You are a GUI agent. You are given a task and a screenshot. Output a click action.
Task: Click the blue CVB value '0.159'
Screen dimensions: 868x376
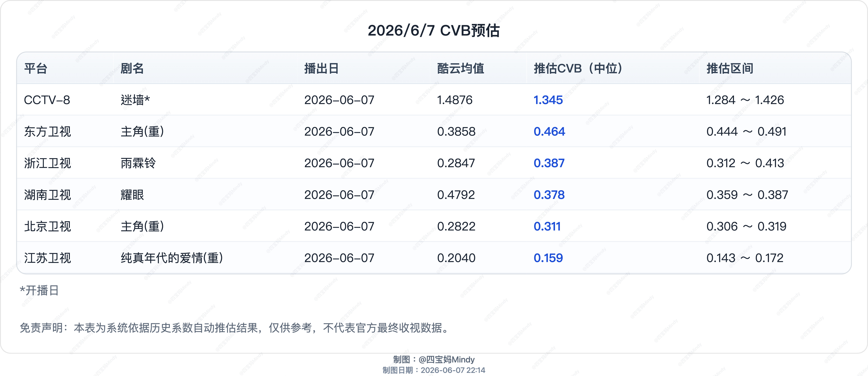pyautogui.click(x=548, y=258)
